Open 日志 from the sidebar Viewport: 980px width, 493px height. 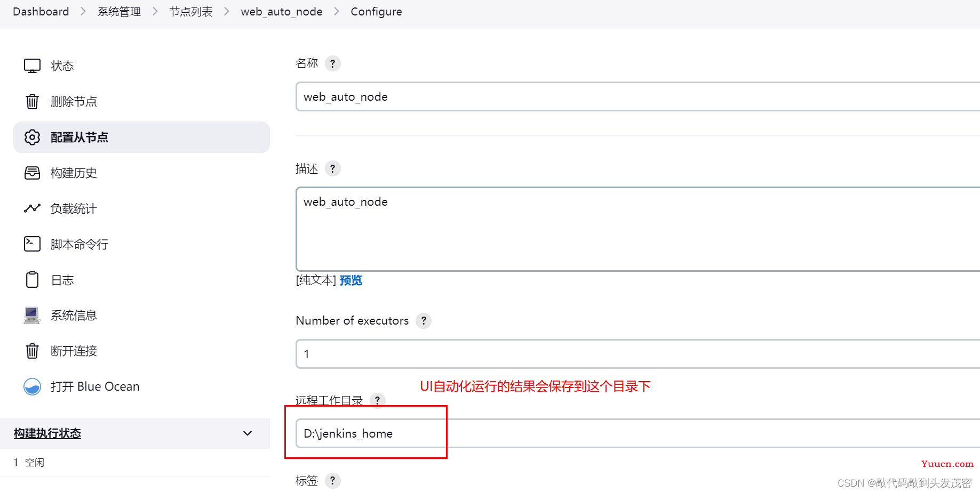tap(141, 280)
